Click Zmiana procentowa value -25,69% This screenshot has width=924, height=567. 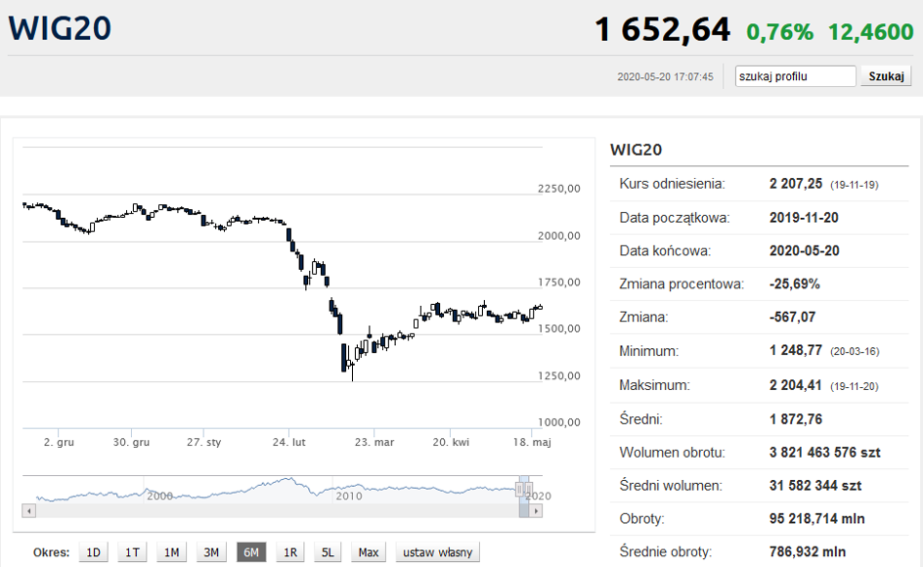pyautogui.click(x=794, y=284)
